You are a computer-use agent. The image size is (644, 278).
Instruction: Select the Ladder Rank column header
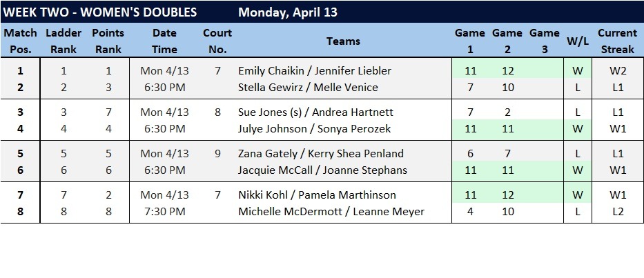[64, 41]
